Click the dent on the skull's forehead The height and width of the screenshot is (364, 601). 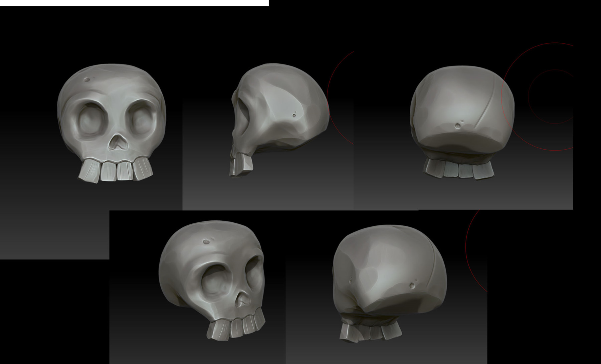pos(87,79)
